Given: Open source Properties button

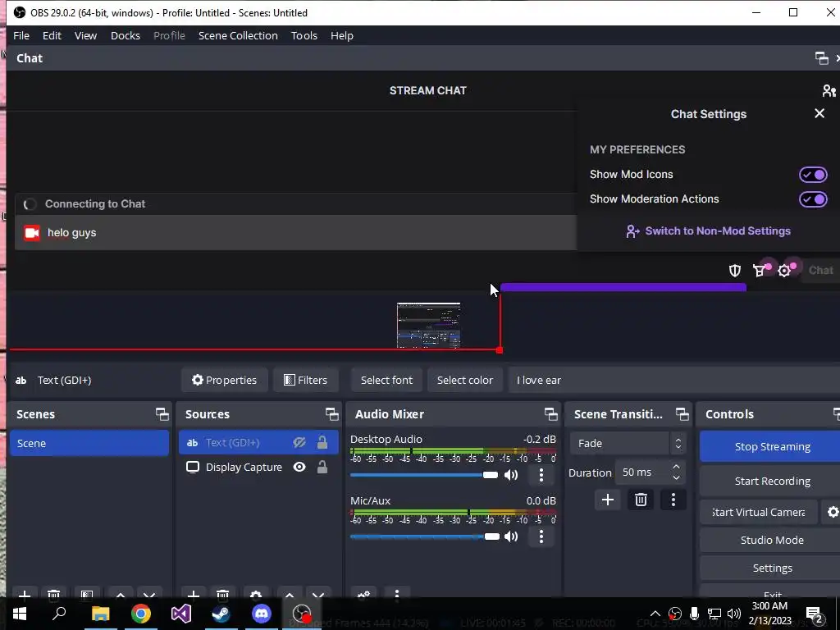Looking at the screenshot, I should click(225, 380).
